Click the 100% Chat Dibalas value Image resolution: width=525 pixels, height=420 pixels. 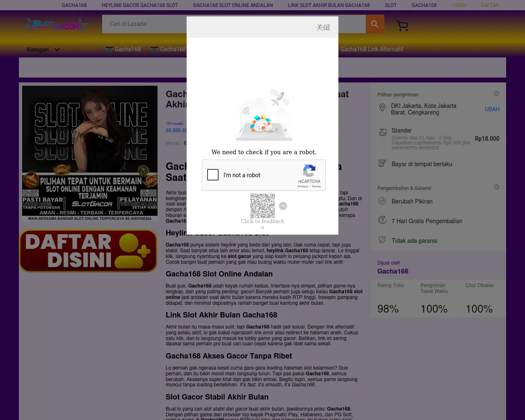click(x=479, y=309)
